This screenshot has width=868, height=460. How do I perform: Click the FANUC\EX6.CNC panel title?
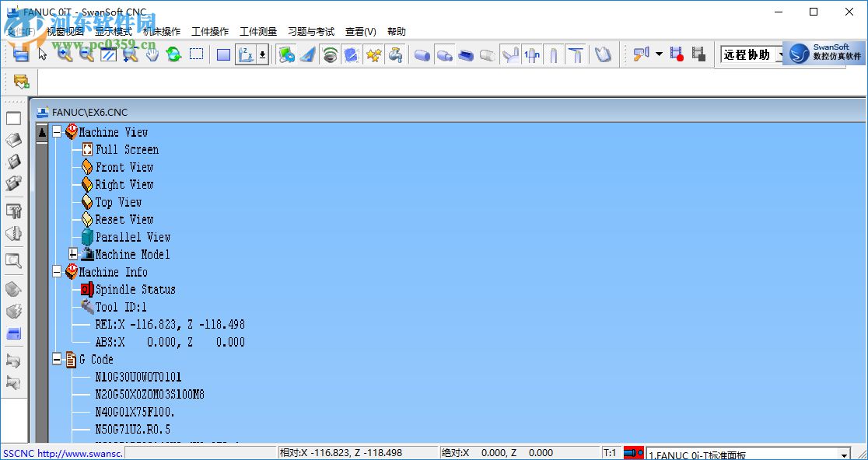pos(89,112)
